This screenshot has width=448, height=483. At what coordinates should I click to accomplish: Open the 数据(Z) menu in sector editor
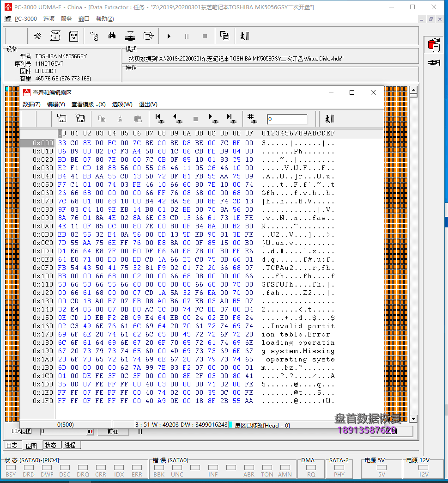coord(31,104)
